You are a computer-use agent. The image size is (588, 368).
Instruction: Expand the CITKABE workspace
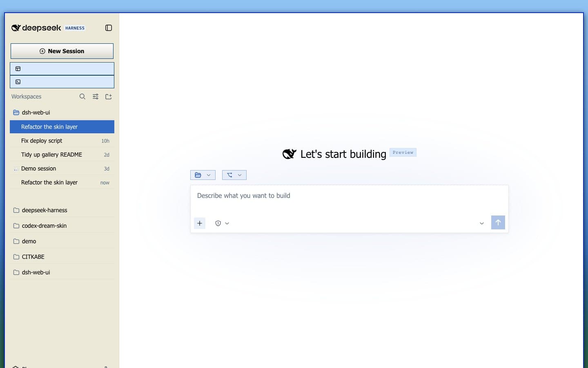pos(62,257)
